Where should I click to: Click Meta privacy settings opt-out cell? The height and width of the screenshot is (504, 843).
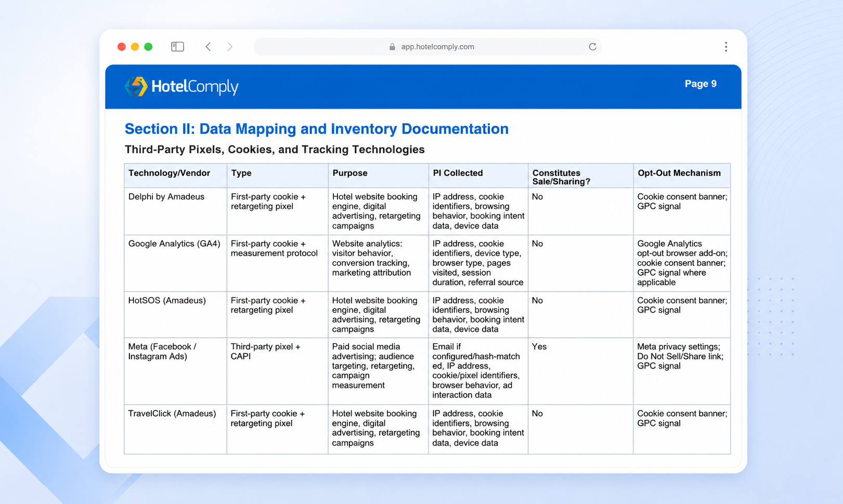(x=682, y=371)
